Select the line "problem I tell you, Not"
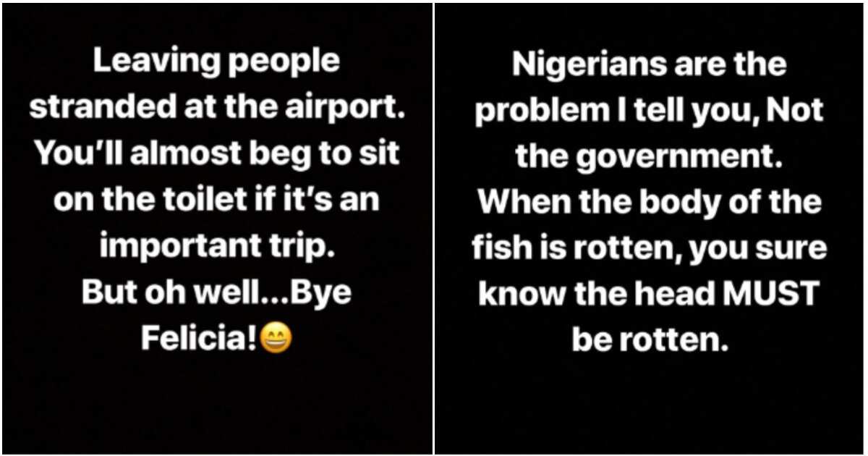 650,110
